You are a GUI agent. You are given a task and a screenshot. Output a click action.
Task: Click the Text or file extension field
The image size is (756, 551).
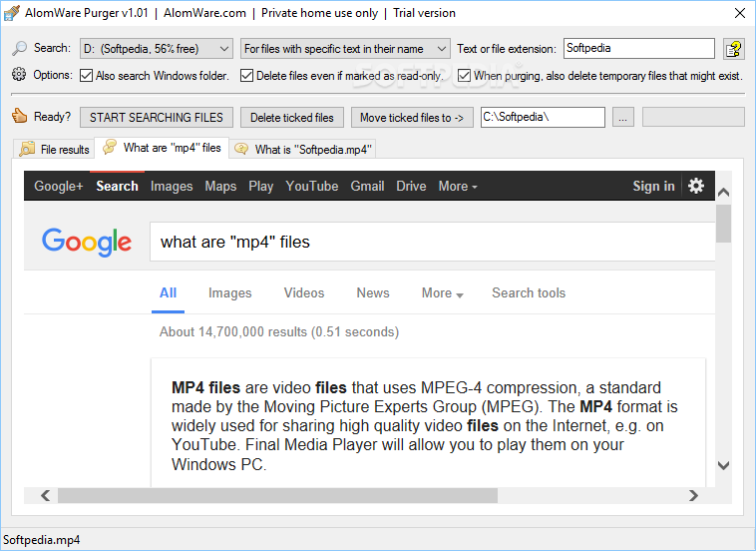pyautogui.click(x=639, y=48)
